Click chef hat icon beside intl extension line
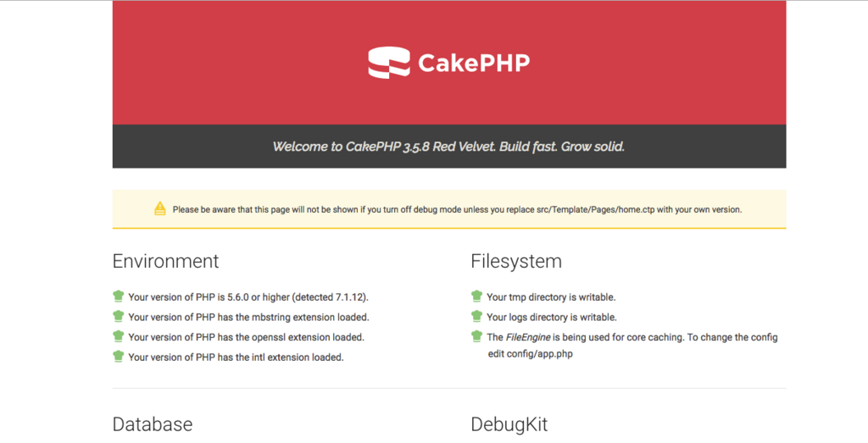 [118, 356]
